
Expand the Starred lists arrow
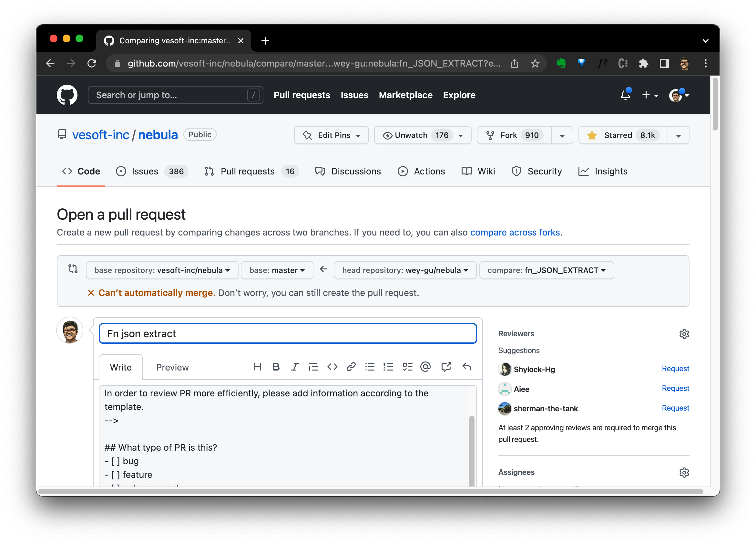click(678, 135)
